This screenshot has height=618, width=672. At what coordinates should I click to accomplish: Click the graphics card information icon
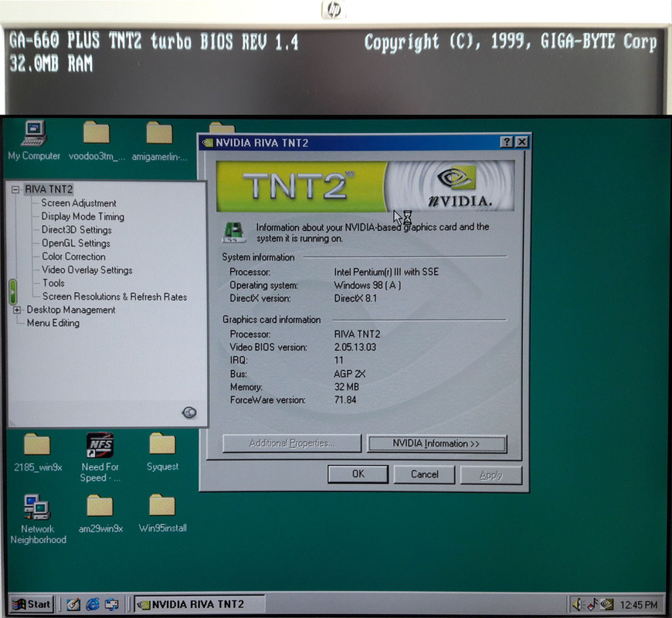point(234,232)
